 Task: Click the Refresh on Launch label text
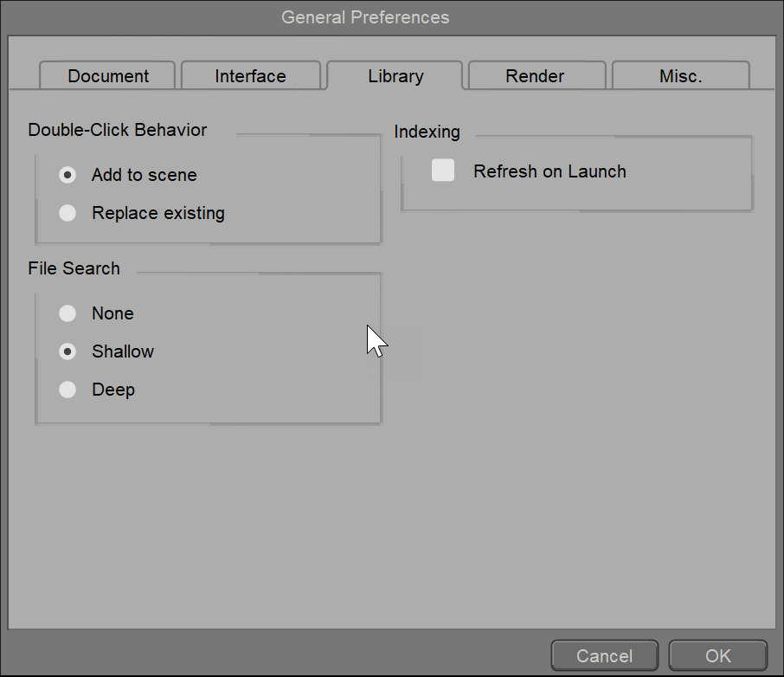(549, 171)
